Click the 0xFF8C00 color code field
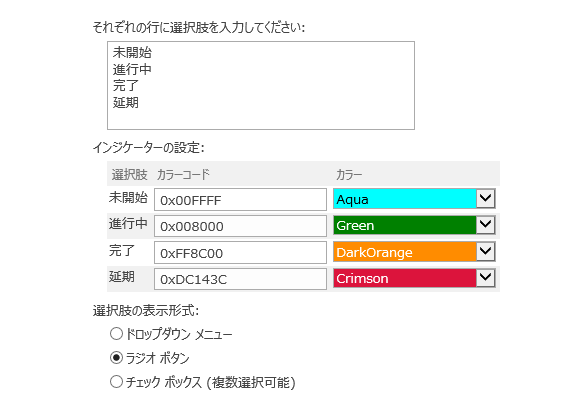Screen dimensions: 584x405 tap(240, 253)
